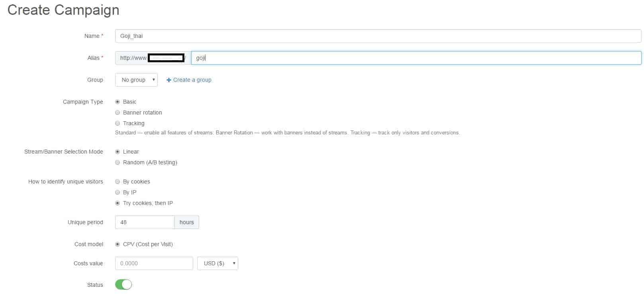Viewport: 644px width, 294px height.
Task: Click the Unique period field showing 48
Action: click(145, 222)
